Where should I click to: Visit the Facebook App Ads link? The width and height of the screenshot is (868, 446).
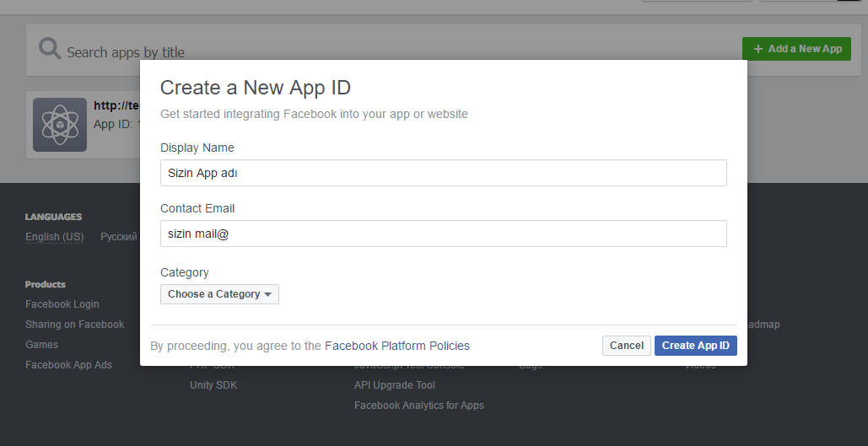coord(68,365)
